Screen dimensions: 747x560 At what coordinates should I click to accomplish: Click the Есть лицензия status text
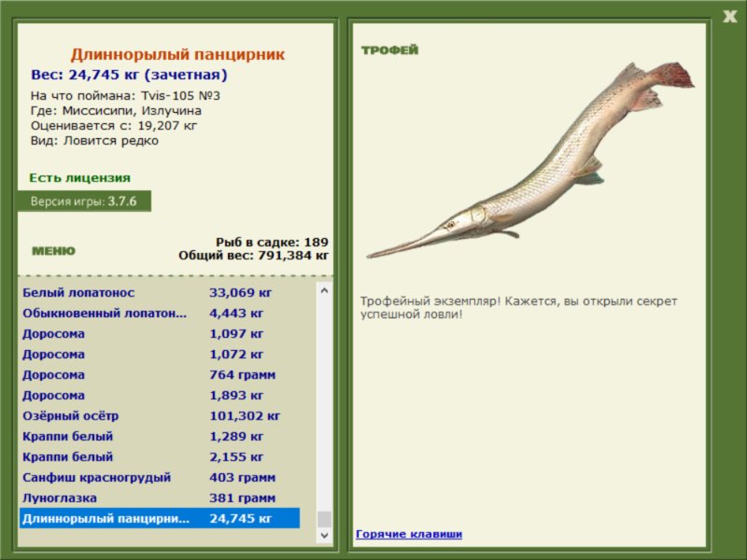coord(79,177)
